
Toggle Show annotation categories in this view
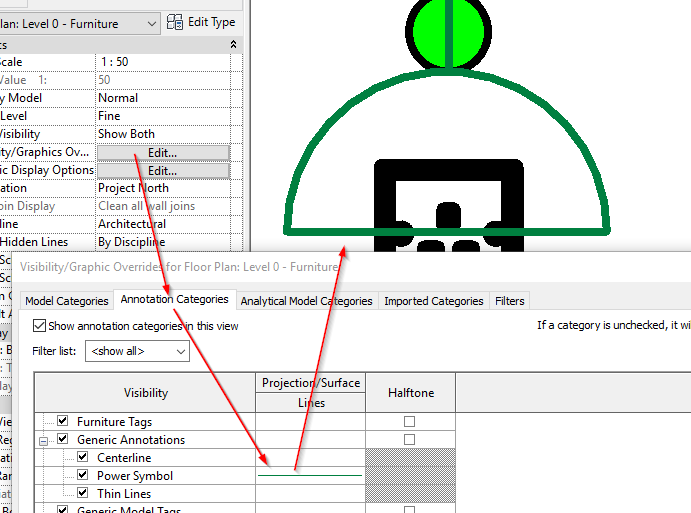(x=39, y=326)
